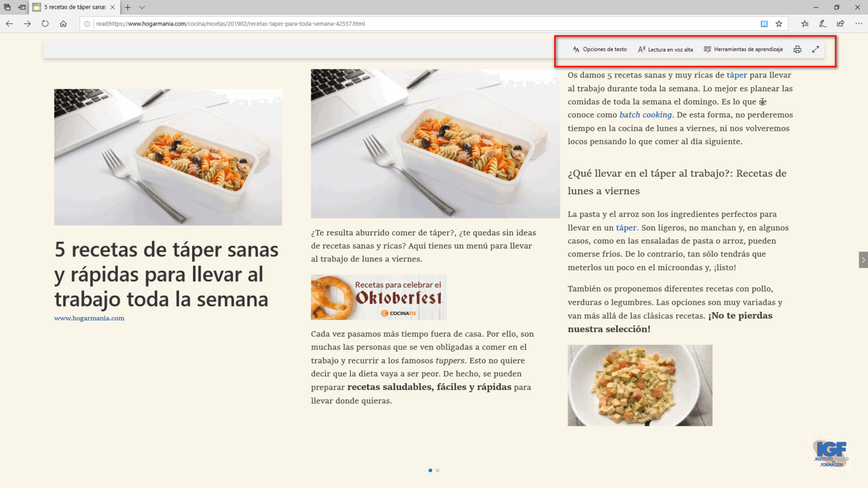
Task: Reload the page with refresh icon
Action: (x=45, y=24)
